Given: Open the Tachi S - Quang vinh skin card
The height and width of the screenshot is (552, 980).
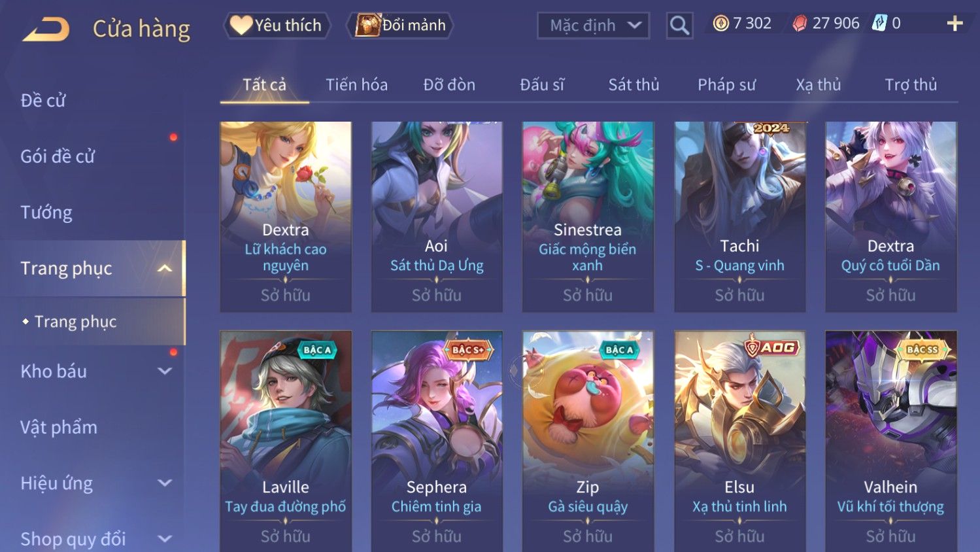Looking at the screenshot, I should [x=739, y=216].
